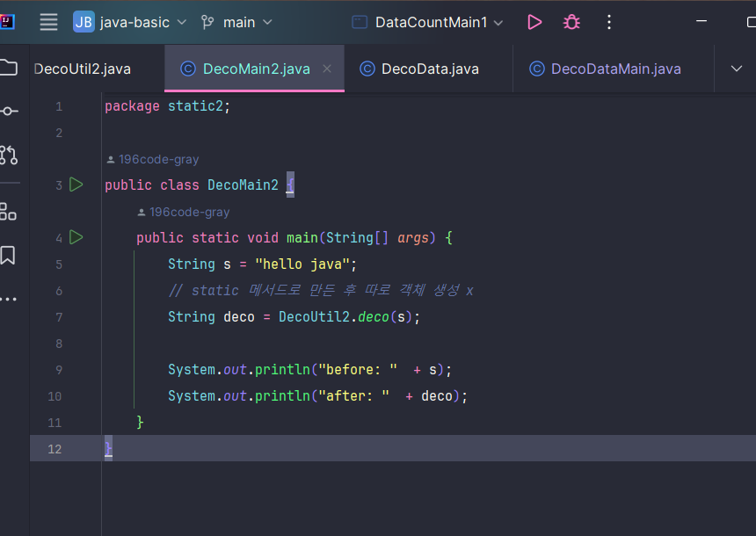Click the args parameter in main
The height and width of the screenshot is (536, 756).
(412, 237)
